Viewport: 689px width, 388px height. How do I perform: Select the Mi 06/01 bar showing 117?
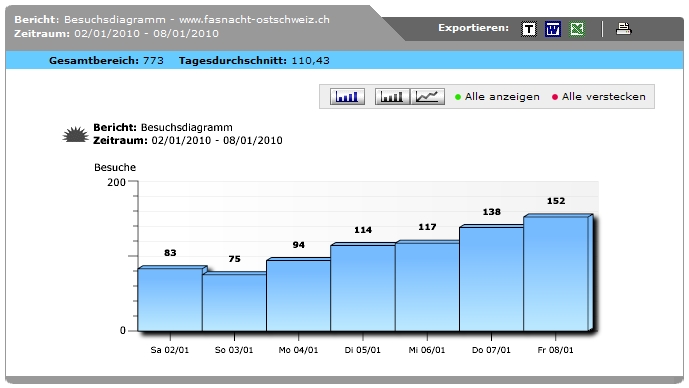427,286
